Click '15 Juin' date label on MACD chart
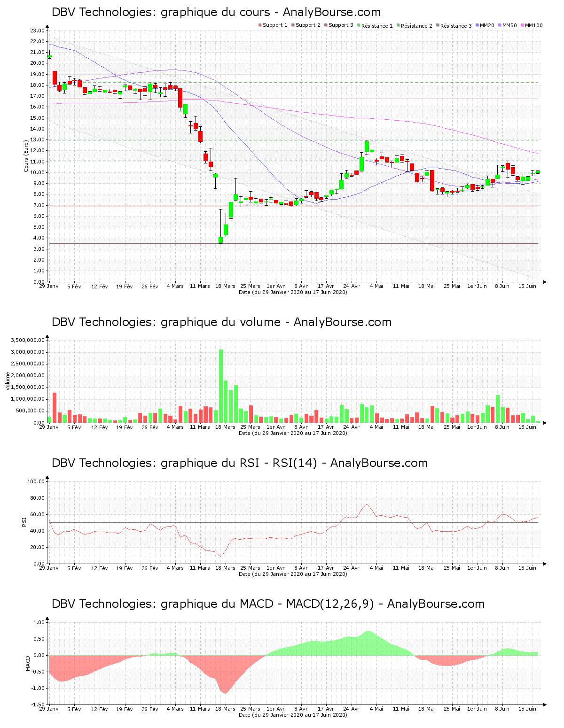This screenshot has width=564, height=728. tap(527, 709)
